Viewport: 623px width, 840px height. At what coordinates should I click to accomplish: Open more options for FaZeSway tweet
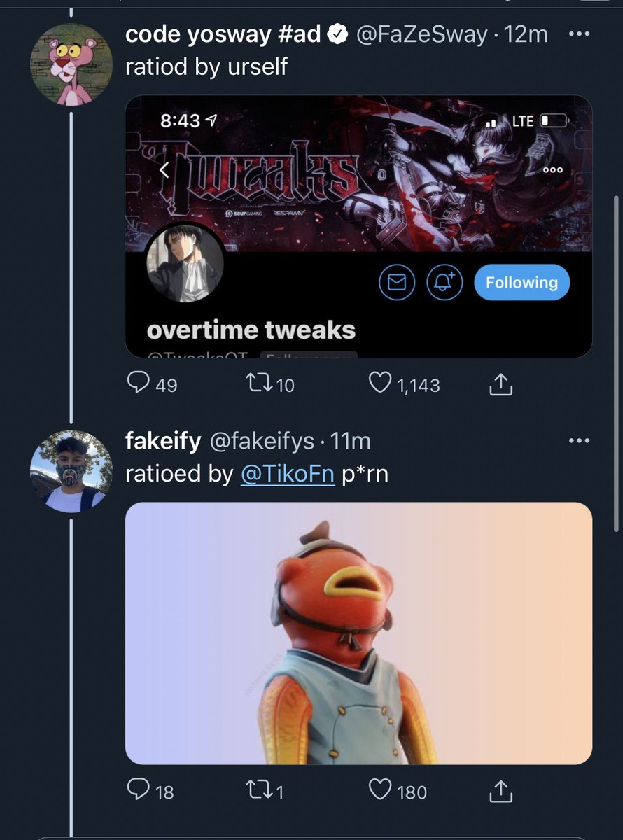pos(580,34)
